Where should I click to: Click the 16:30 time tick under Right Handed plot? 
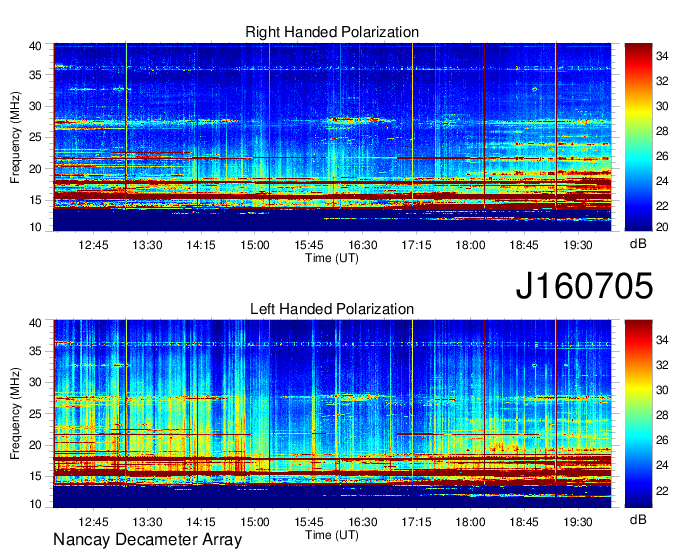coord(363,245)
